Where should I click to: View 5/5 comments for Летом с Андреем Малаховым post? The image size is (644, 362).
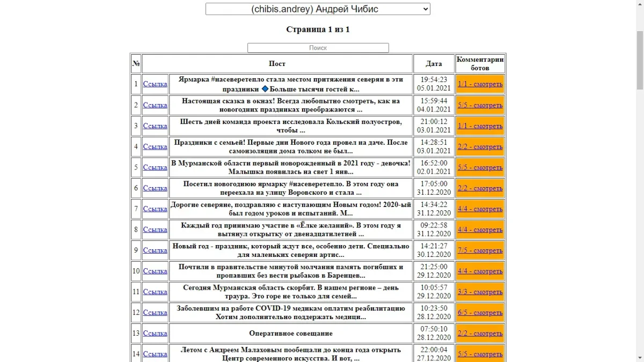(480, 354)
